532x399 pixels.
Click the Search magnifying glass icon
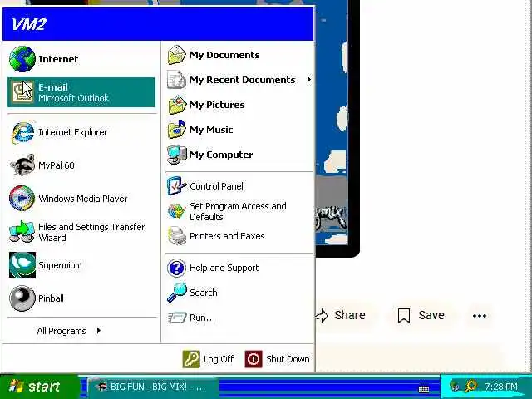coord(177,293)
